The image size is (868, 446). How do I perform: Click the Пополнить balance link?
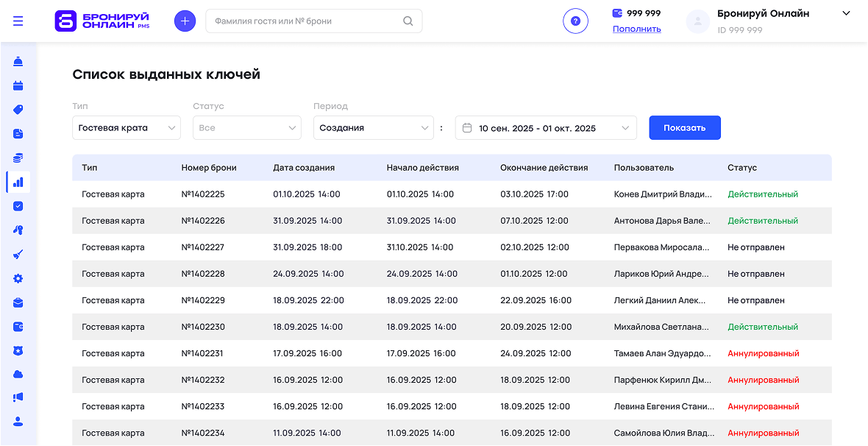point(636,29)
